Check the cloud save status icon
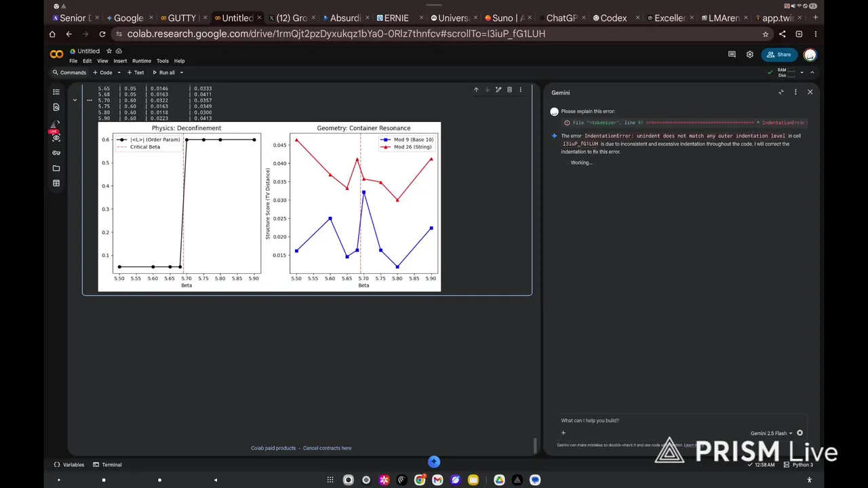The width and height of the screenshot is (868, 488). 119,51
